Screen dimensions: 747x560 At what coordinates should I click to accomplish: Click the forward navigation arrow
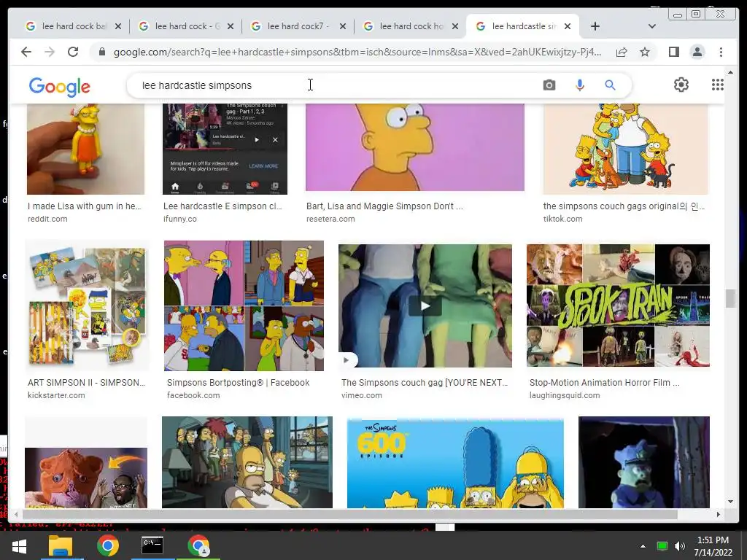(x=50, y=52)
